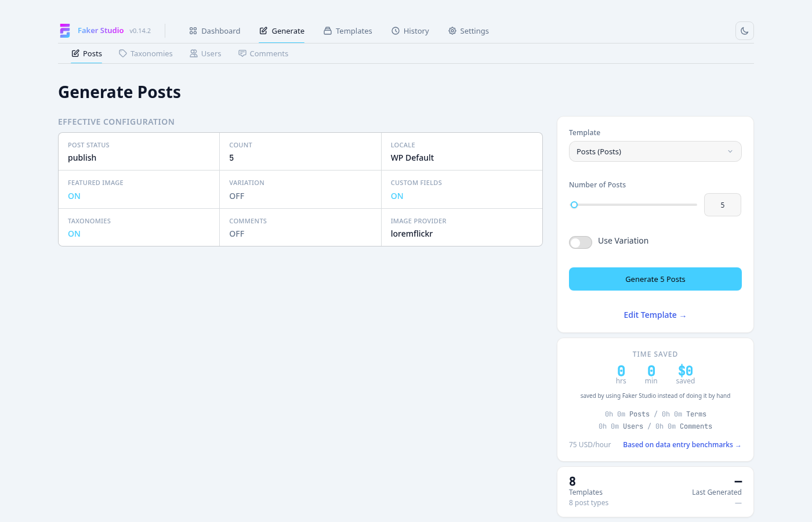Viewport: 812px width, 522px height.
Task: Click the Generate 5 Posts button
Action: [655, 279]
